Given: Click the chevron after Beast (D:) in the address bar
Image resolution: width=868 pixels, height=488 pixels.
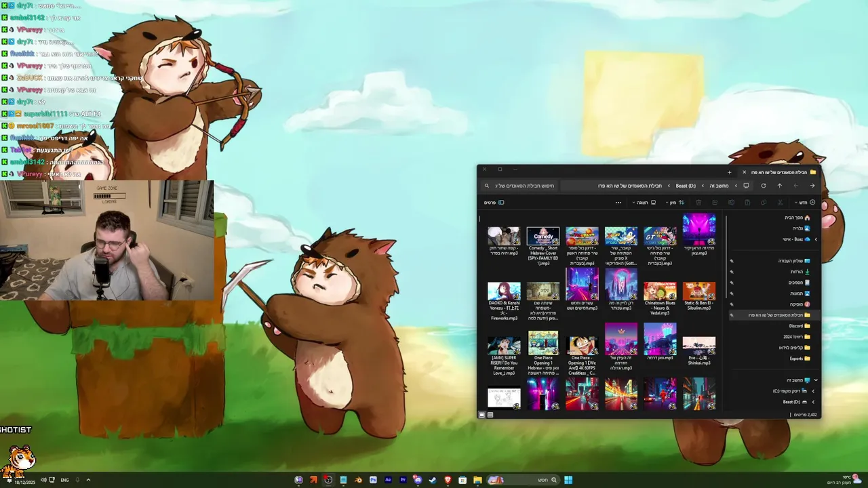Looking at the screenshot, I should coord(669,186).
